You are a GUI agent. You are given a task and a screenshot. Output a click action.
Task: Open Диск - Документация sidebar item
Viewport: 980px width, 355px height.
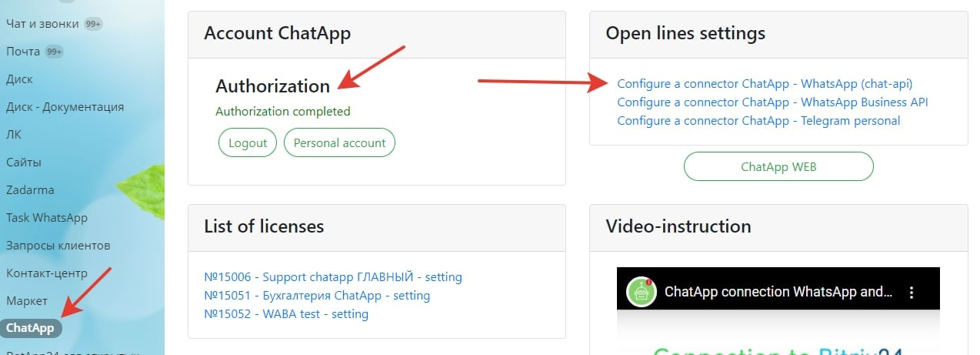point(65,107)
